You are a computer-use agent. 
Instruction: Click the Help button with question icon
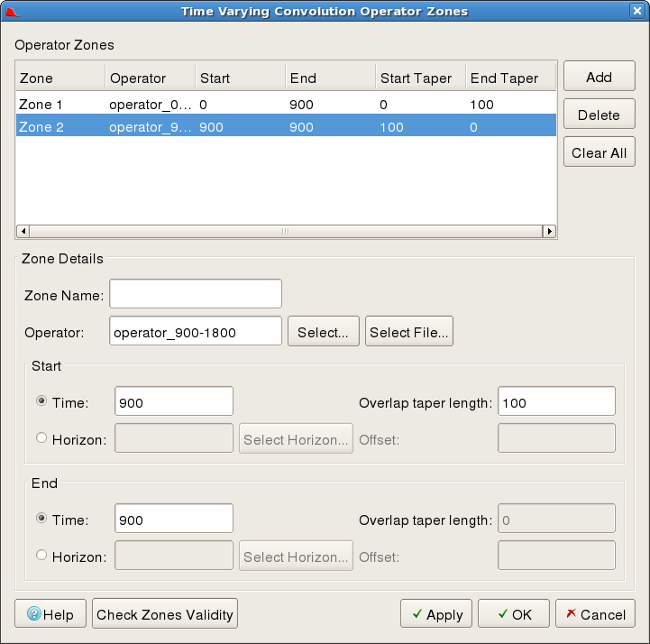pyautogui.click(x=50, y=614)
